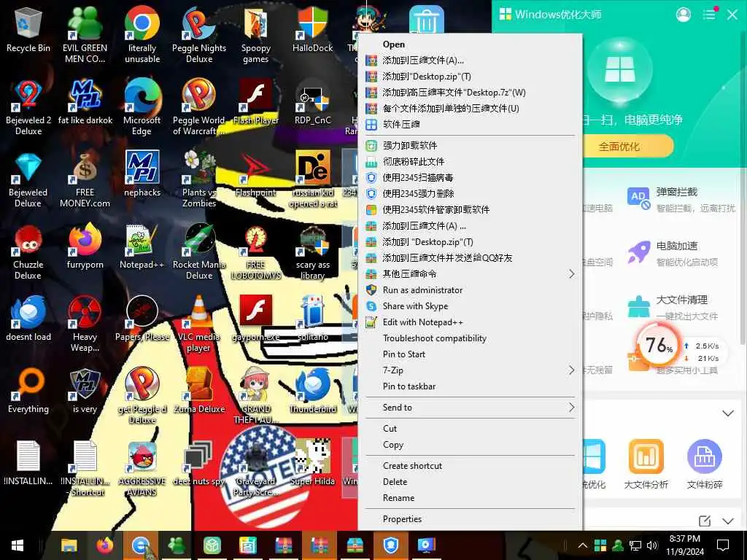Click the Recycle Bin desktop icon
This screenshot has height=560, width=747.
click(28, 29)
